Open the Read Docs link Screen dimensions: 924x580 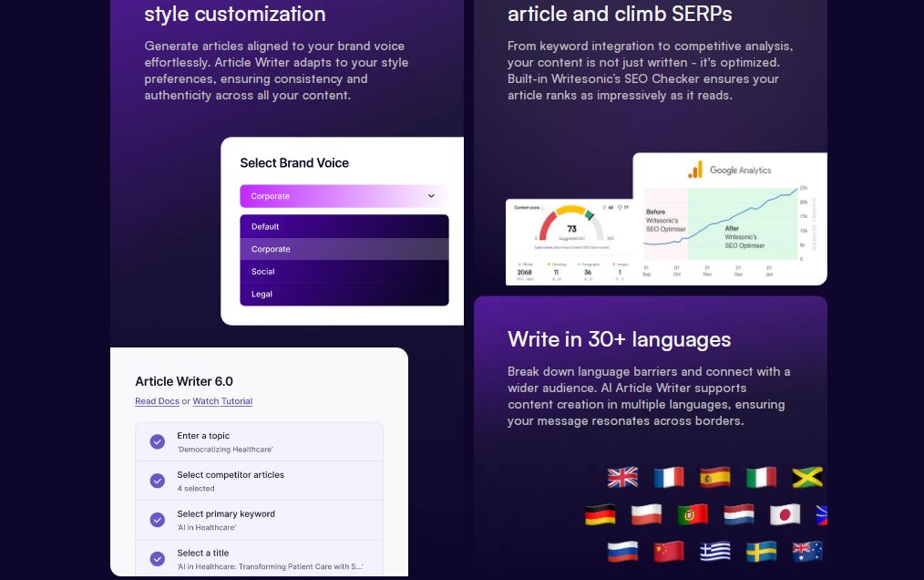click(157, 401)
